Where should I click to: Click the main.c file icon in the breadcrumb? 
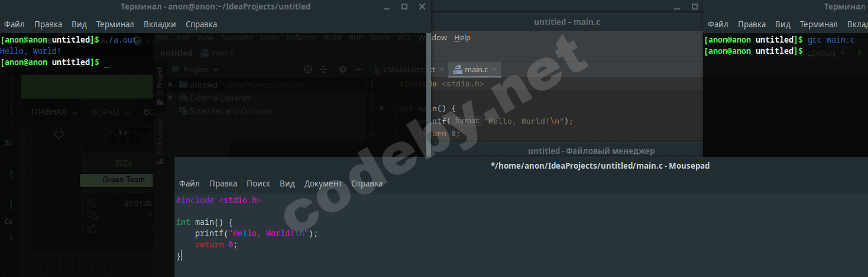pos(205,53)
